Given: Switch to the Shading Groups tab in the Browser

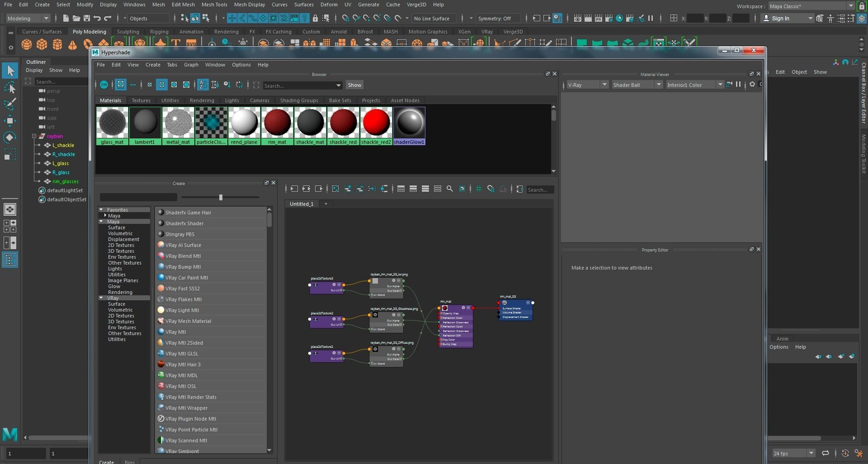Looking at the screenshot, I should coord(299,100).
